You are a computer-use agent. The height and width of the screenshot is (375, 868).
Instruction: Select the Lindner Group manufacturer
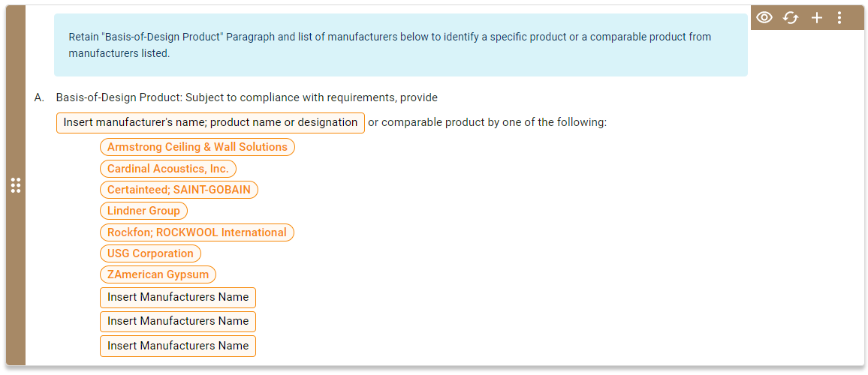click(143, 211)
